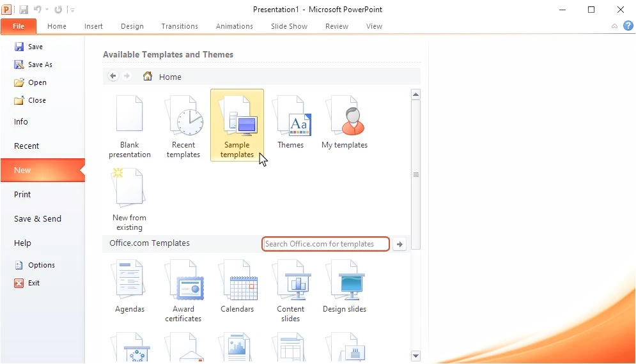The image size is (636, 364).
Task: Switch to the Review tab
Action: 337,26
